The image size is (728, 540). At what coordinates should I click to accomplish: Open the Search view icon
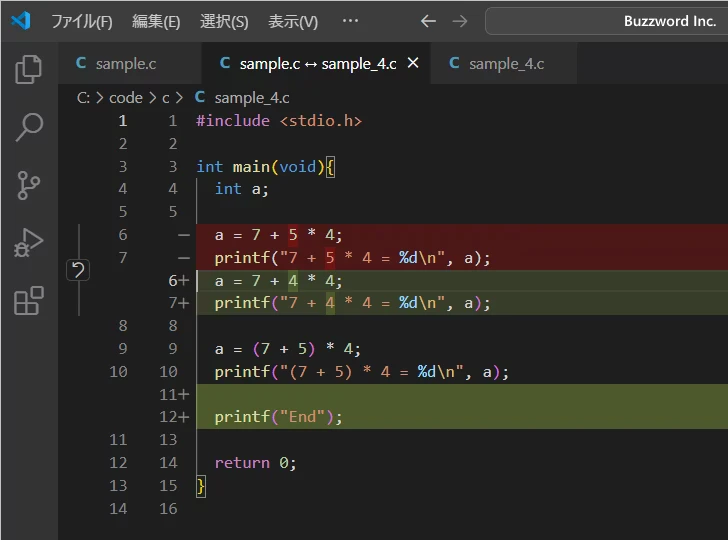click(x=29, y=127)
